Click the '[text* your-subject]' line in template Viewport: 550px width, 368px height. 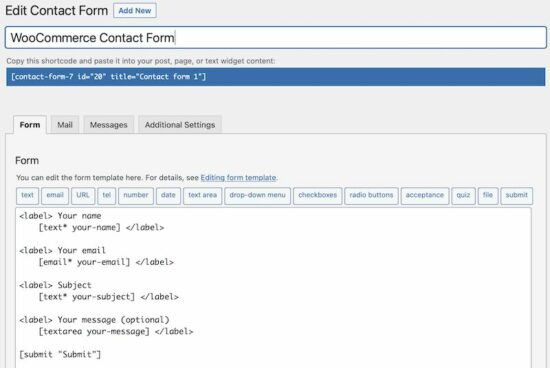(108, 297)
